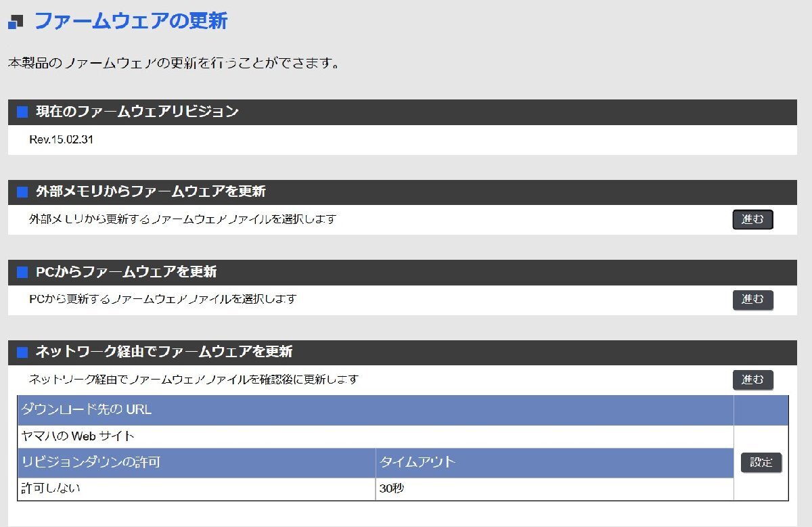Screen dimensions: 812x527
Task: Click blue square beside ネットワーク経由でファームウェアを更新
Action: (22, 352)
